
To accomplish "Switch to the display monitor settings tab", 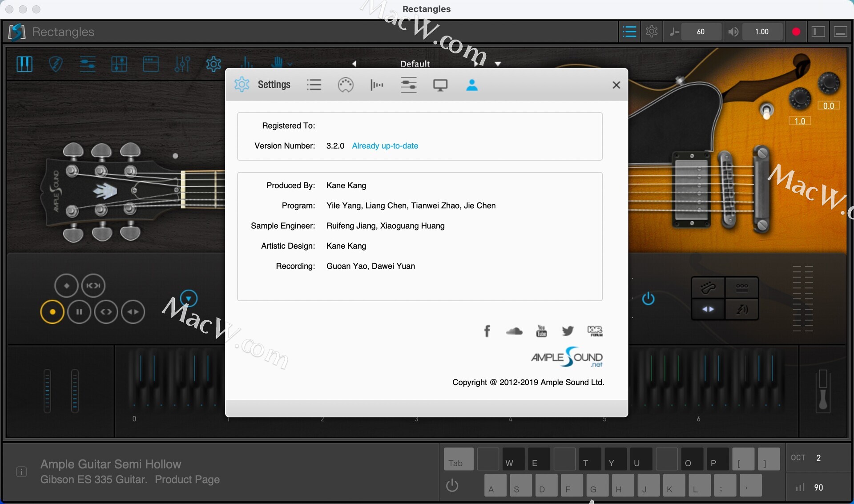I will click(x=440, y=85).
